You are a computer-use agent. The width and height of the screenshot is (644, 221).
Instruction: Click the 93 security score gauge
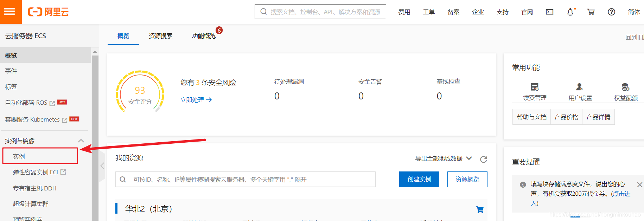click(140, 91)
